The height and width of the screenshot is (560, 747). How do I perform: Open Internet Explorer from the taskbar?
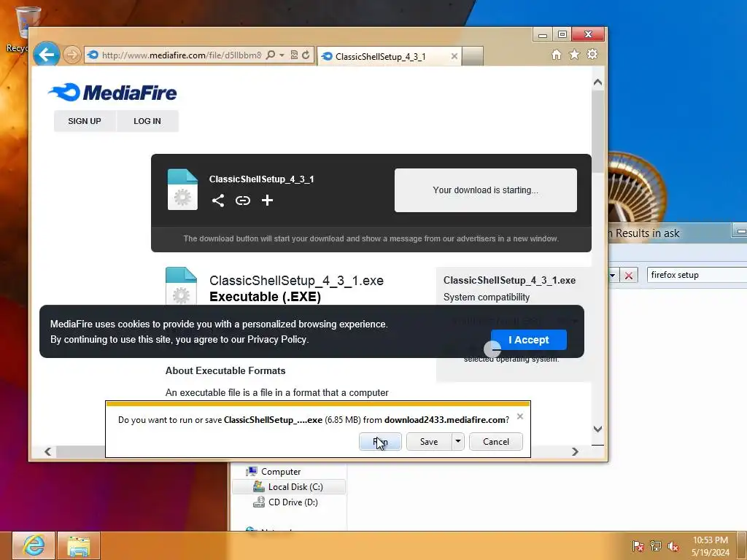click(34, 545)
